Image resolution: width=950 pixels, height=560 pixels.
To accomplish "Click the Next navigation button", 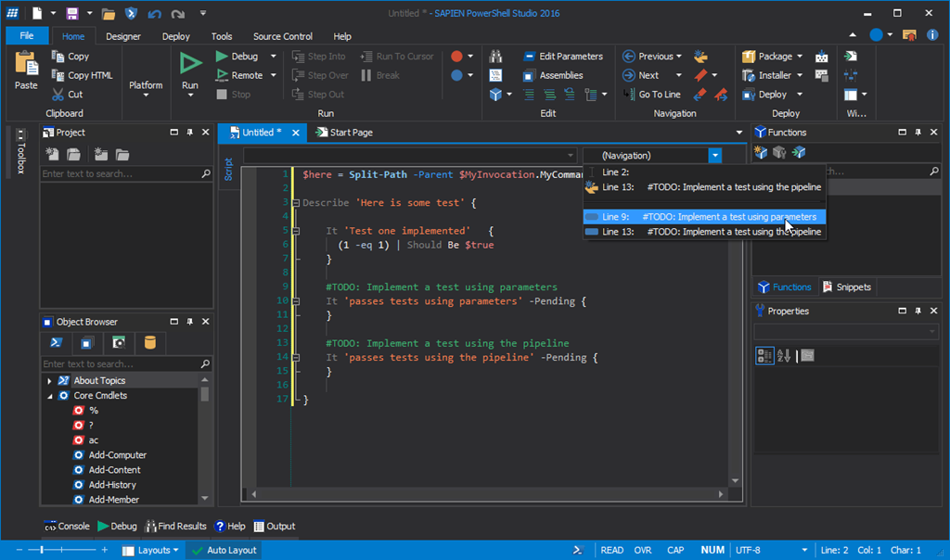I will [641, 75].
